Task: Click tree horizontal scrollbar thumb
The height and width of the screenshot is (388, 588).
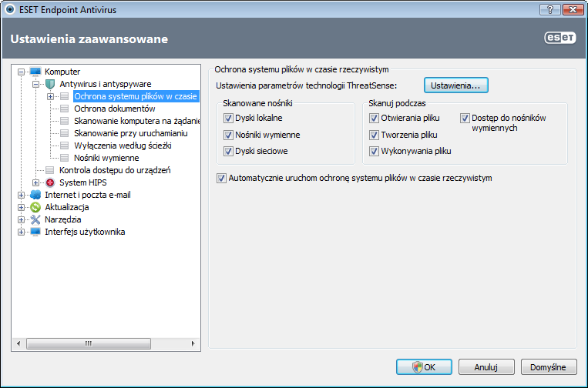Action: tap(89, 343)
